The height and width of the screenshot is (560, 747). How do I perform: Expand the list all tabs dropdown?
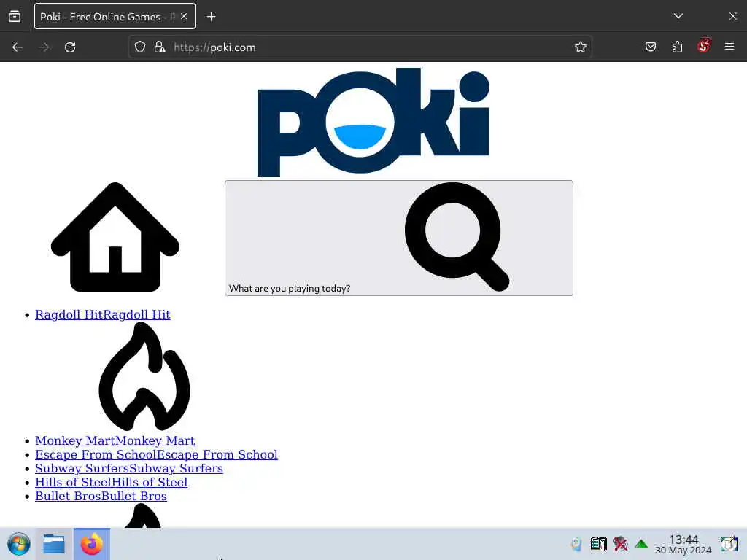point(678,16)
